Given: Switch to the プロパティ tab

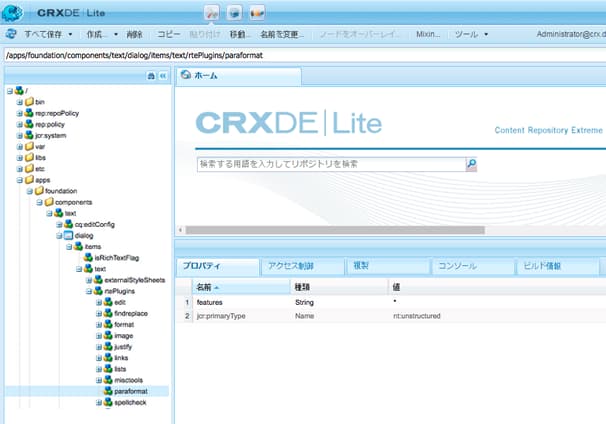Looking at the screenshot, I should click(218, 266).
